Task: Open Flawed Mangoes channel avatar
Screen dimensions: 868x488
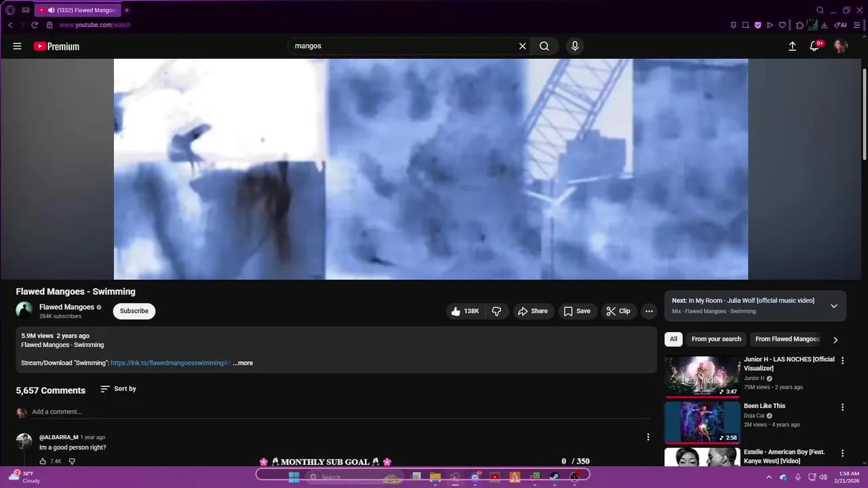Action: [x=24, y=310]
